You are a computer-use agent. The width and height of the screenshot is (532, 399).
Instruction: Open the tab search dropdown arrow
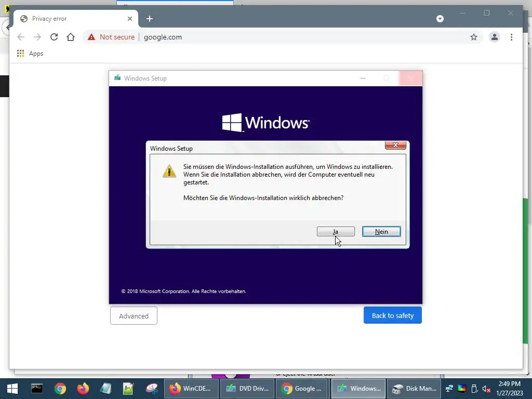(x=440, y=19)
